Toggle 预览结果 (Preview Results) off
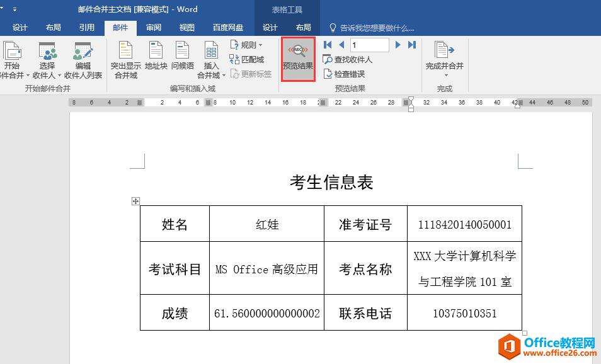Viewport: 601px width, 364px height. pyautogui.click(x=297, y=60)
